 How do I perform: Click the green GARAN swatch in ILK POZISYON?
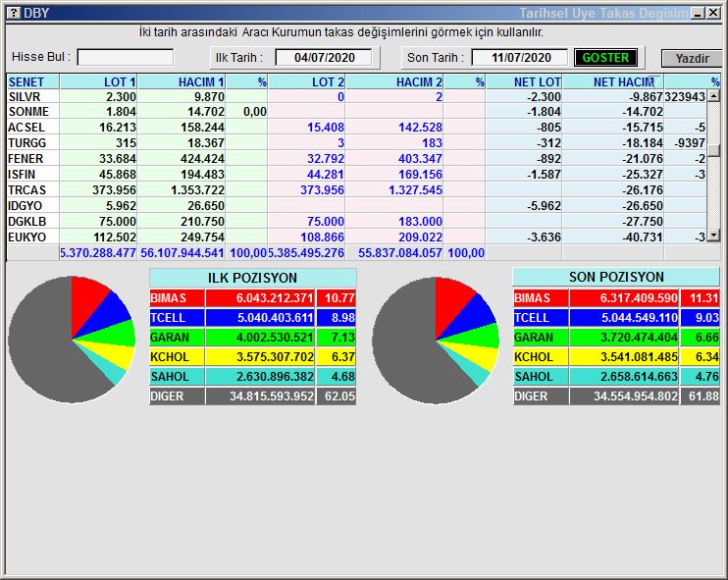[x=177, y=338]
